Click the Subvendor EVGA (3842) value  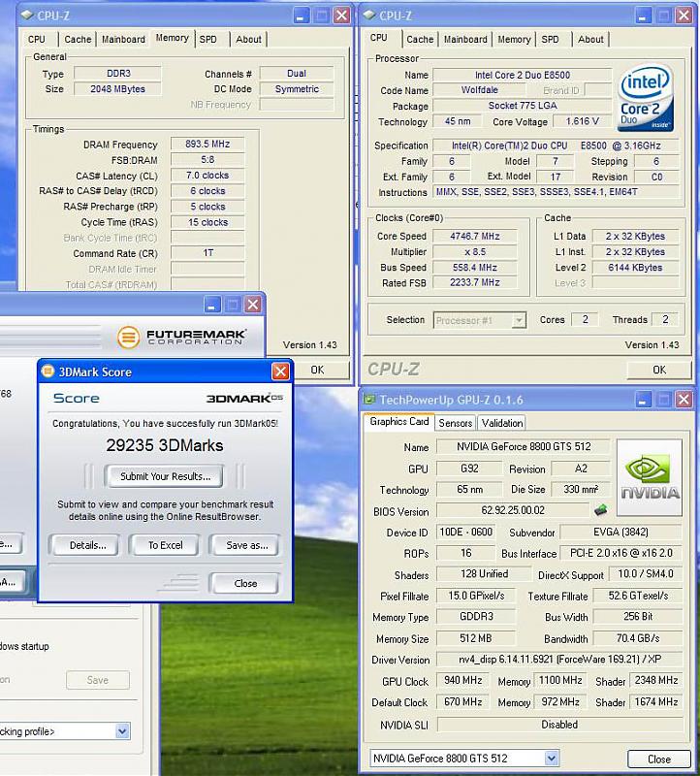click(620, 532)
